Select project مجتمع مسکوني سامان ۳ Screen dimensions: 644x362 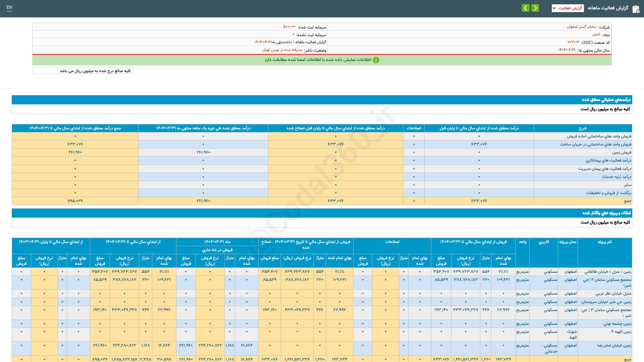(606, 313)
